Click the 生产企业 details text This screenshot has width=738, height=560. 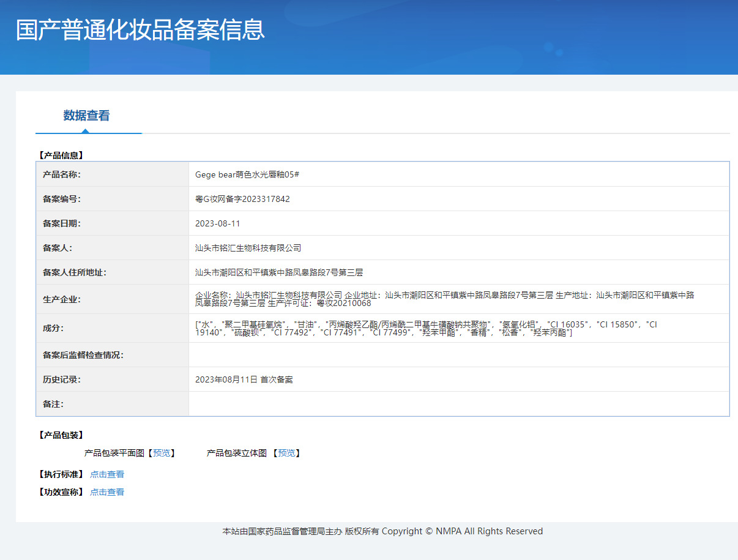tap(444, 299)
